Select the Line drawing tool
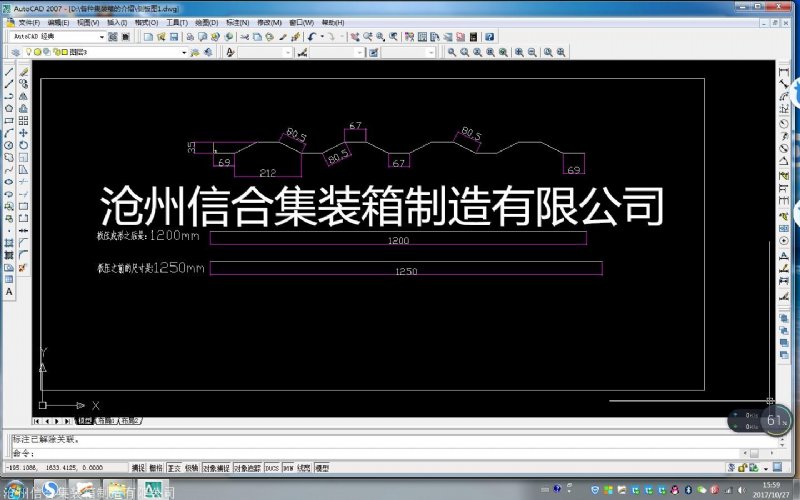Viewport: 800px width, 500px height. (9, 72)
